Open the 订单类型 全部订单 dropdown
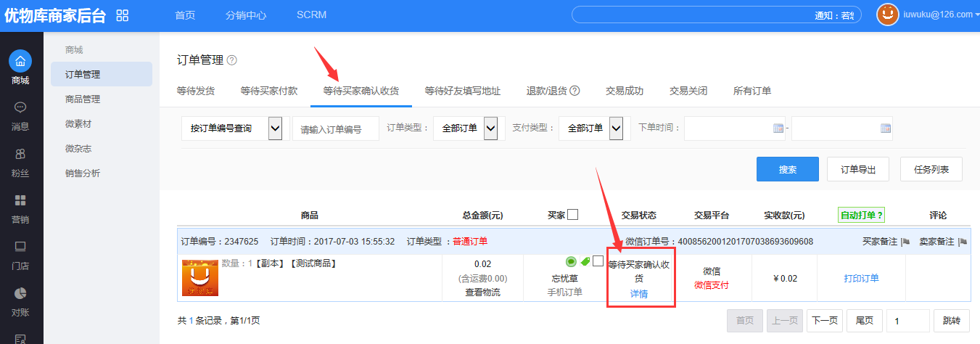980x344 pixels. tap(490, 128)
